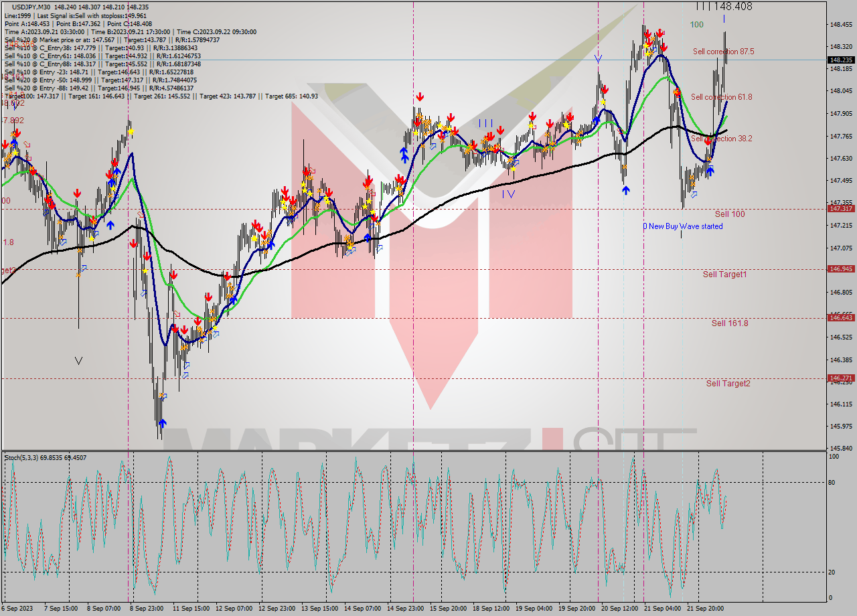
Task: Click the '12 Sep 07:00' time label
Action: (234, 609)
